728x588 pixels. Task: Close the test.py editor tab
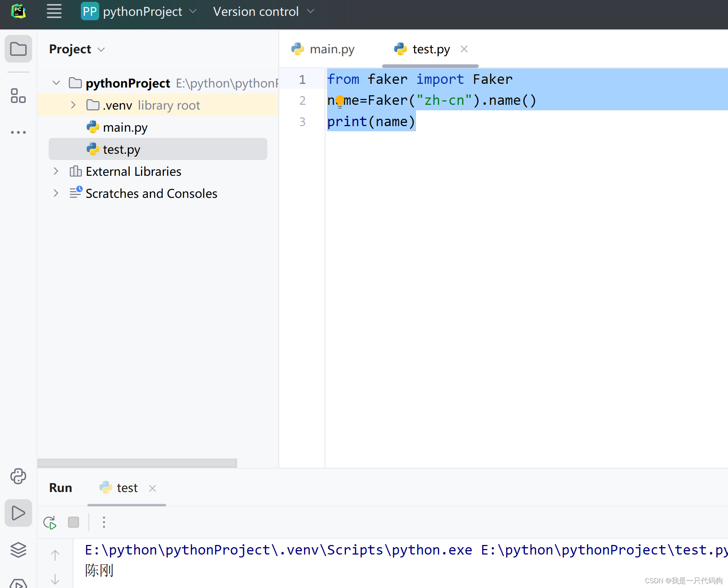[x=464, y=49]
